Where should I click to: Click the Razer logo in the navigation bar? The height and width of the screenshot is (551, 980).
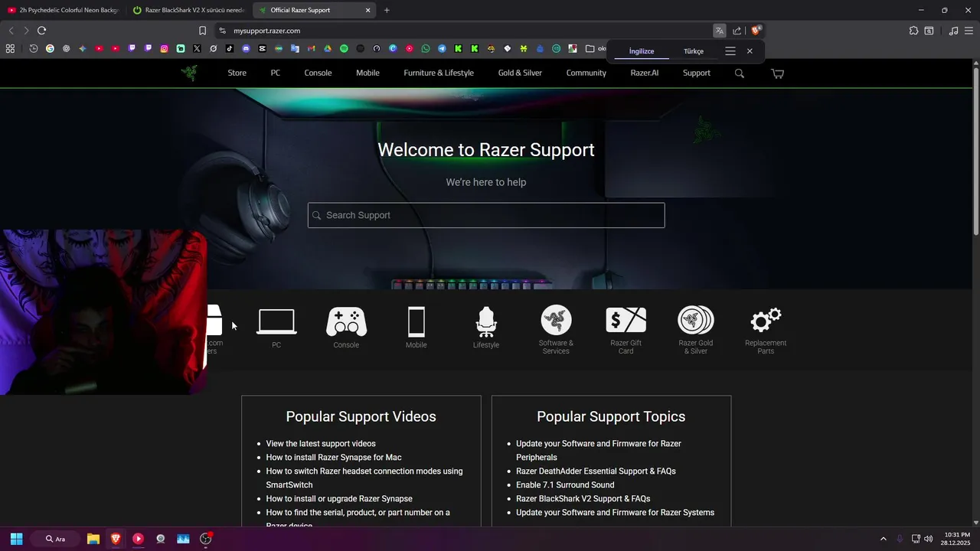[189, 73]
